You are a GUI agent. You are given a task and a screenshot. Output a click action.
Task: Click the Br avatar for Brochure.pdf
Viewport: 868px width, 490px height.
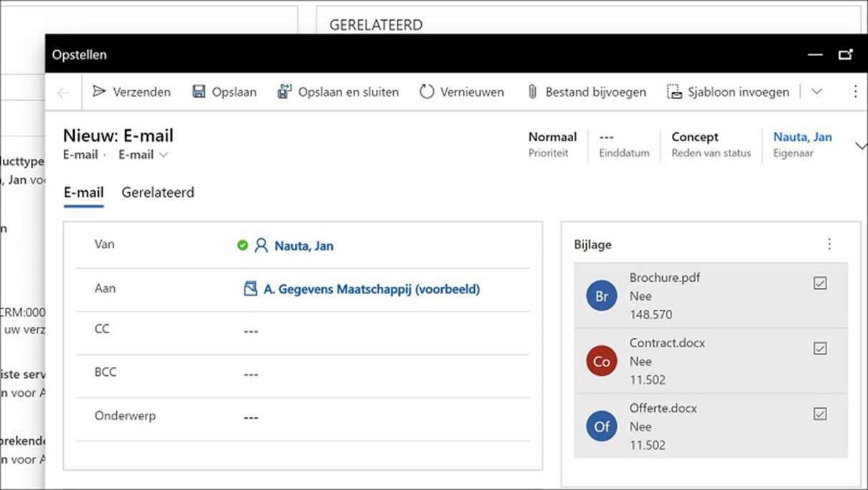click(602, 296)
